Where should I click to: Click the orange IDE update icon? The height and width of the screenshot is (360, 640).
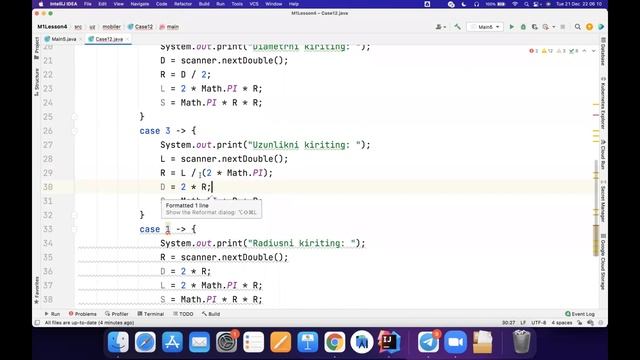[x=589, y=27]
